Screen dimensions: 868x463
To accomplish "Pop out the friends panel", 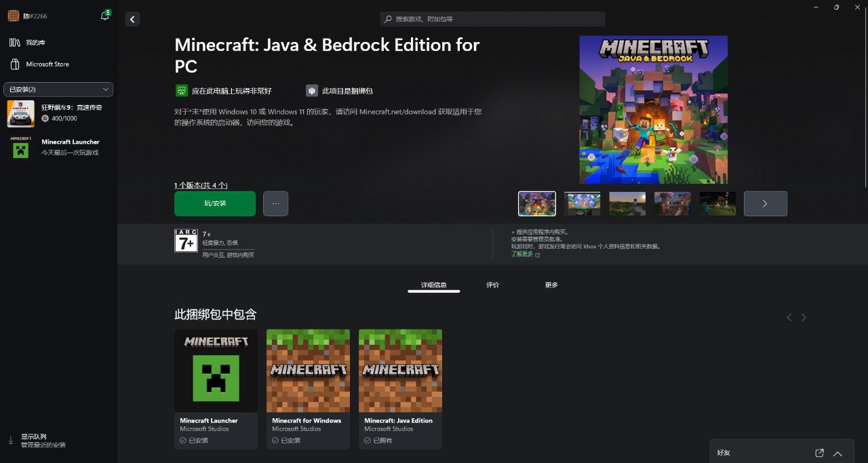I will coord(819,453).
